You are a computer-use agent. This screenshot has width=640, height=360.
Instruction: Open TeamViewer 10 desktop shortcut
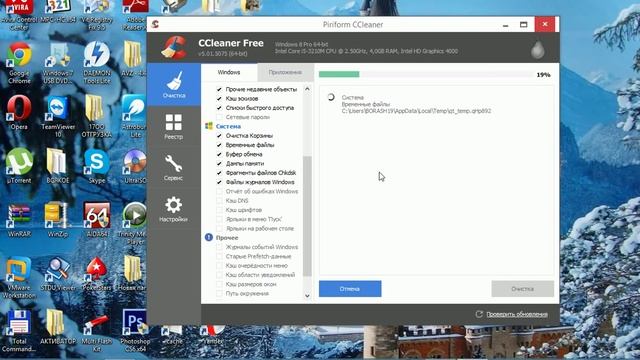pyautogui.click(x=58, y=117)
